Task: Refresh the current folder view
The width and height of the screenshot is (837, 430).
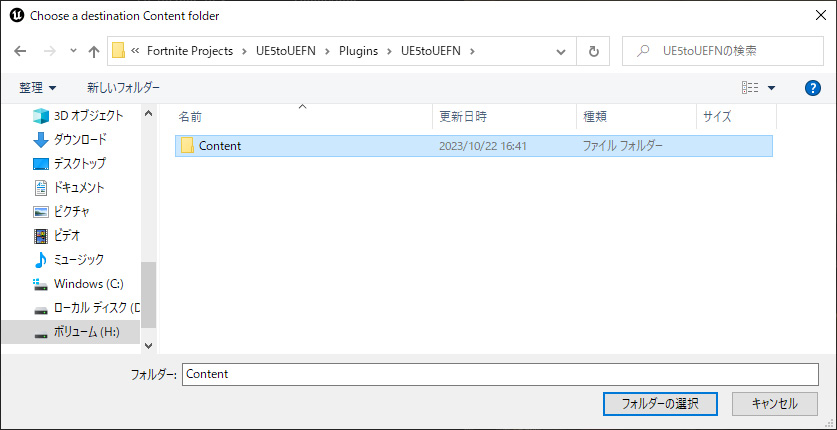Action: [593, 51]
